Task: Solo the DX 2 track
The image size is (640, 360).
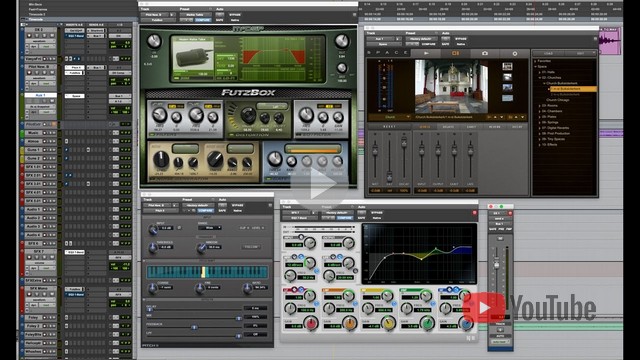Action: click(x=45, y=36)
